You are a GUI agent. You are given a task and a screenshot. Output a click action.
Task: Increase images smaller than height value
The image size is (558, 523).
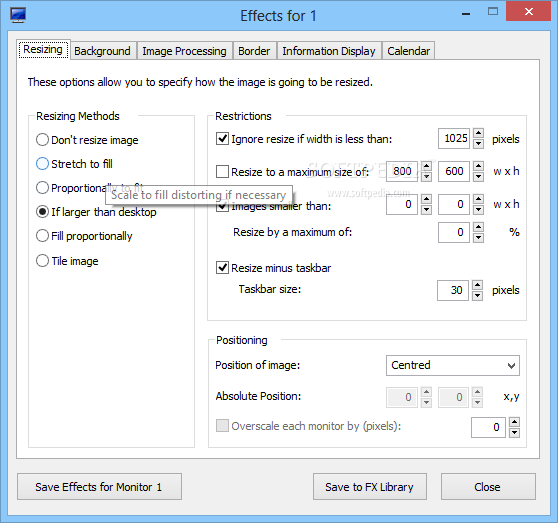click(479, 199)
